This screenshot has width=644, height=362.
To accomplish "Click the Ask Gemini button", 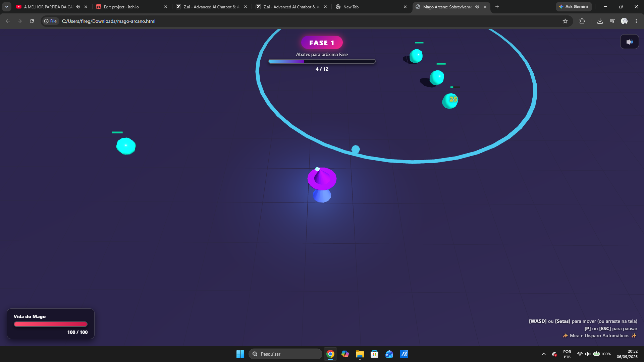I will 574,7.
